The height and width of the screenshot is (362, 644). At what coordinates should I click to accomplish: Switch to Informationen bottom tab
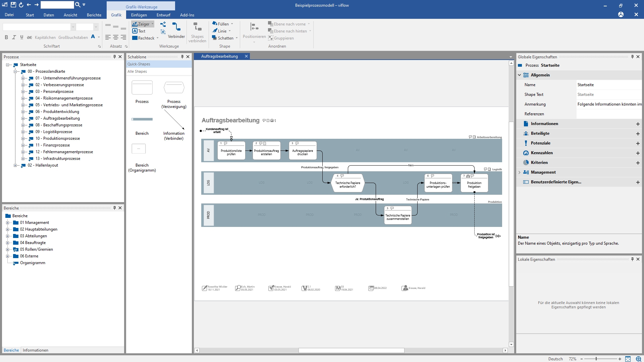tap(36, 350)
